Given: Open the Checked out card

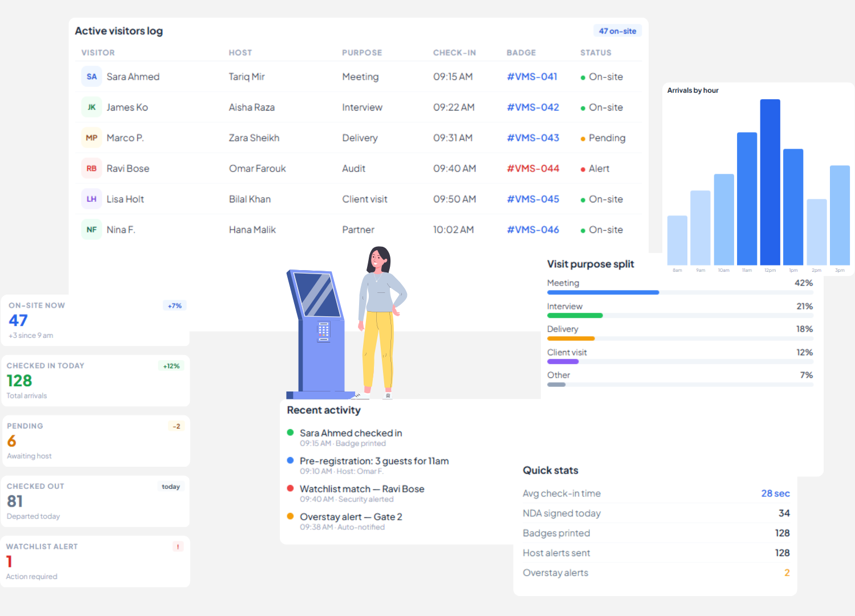Looking at the screenshot, I should click(x=96, y=501).
